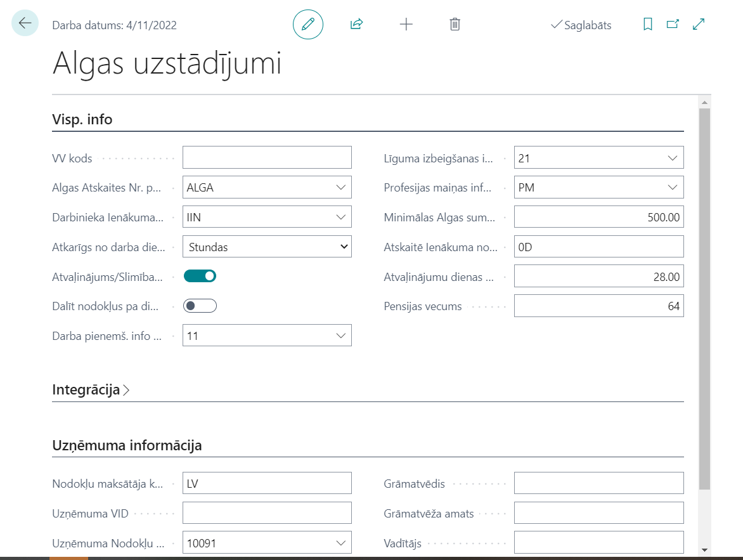The height and width of the screenshot is (560, 743).
Task: Click the vertical scrollbar thumb
Action: 704,298
